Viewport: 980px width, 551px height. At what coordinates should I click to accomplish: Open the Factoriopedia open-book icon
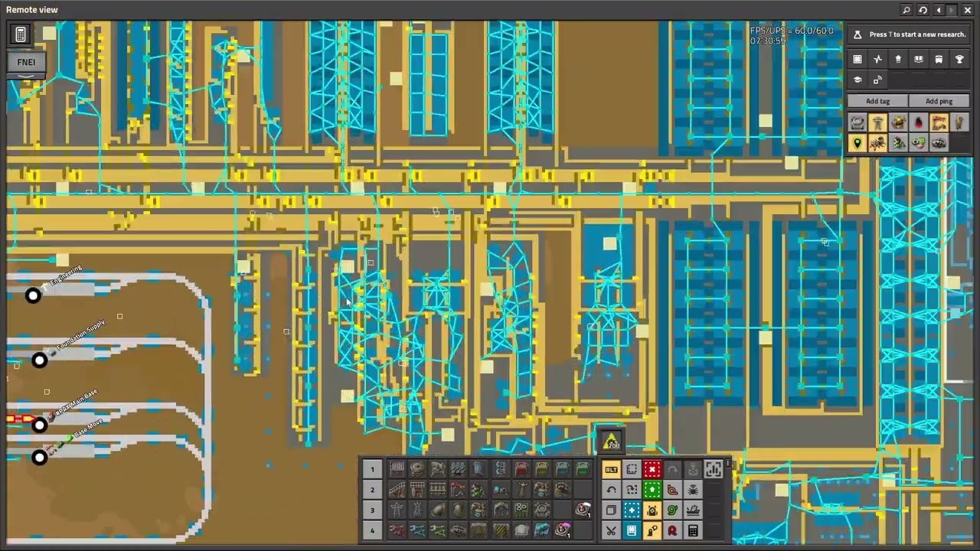(x=919, y=59)
